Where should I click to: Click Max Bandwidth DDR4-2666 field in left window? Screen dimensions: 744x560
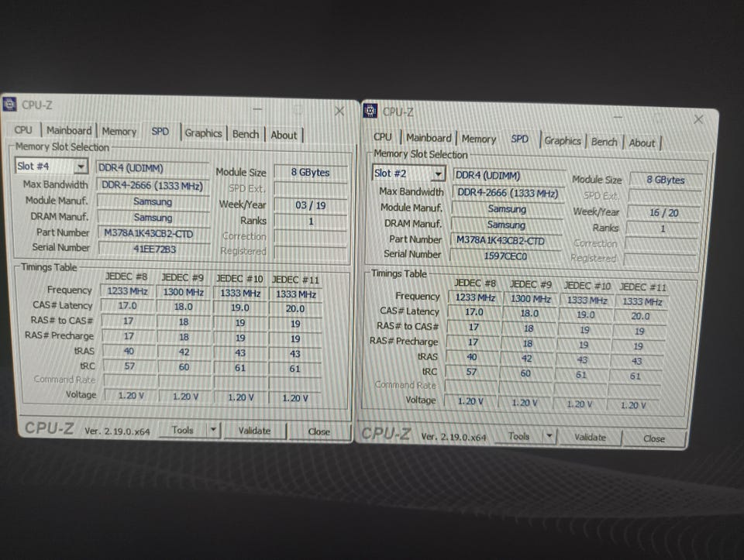pyautogui.click(x=153, y=185)
